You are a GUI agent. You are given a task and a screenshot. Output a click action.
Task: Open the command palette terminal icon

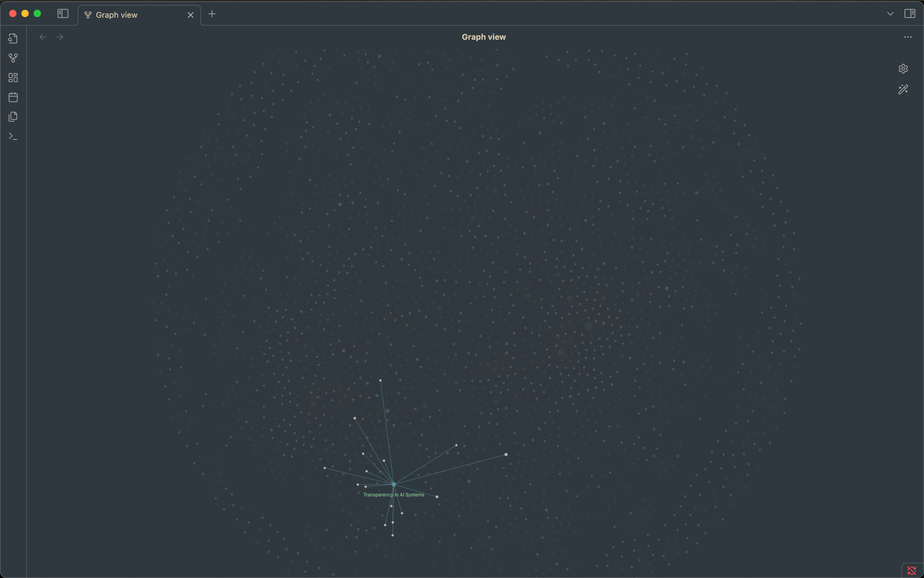pyautogui.click(x=13, y=136)
